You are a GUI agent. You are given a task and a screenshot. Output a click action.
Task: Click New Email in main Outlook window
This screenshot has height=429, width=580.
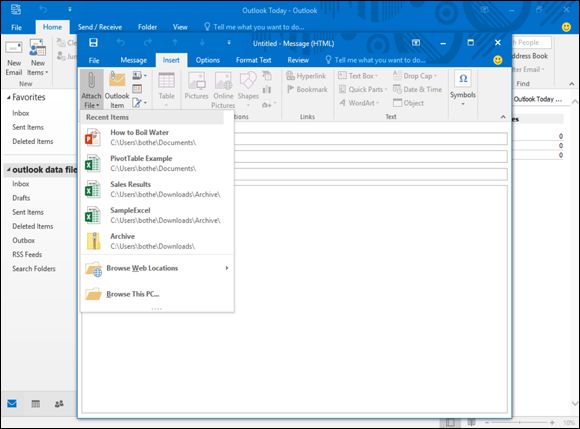14,58
